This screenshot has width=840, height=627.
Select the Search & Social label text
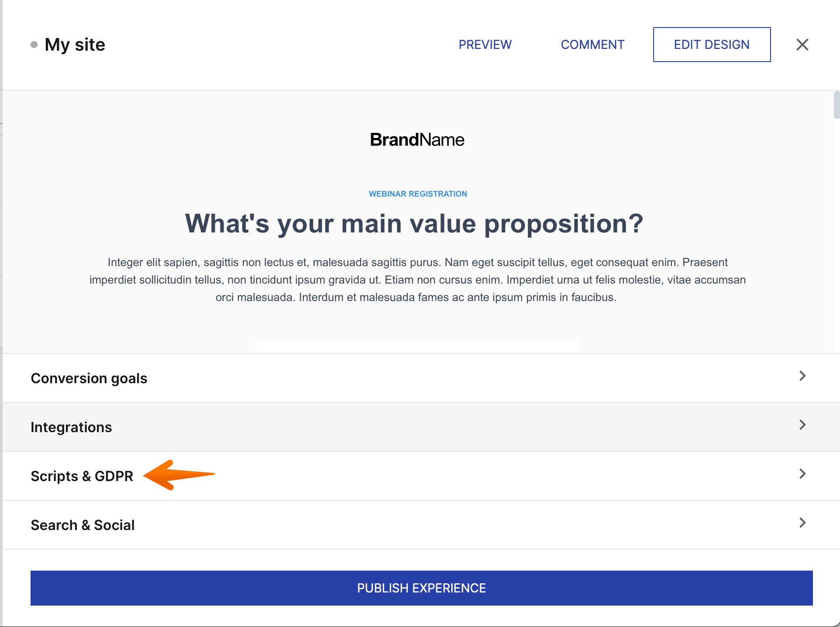pyautogui.click(x=83, y=525)
